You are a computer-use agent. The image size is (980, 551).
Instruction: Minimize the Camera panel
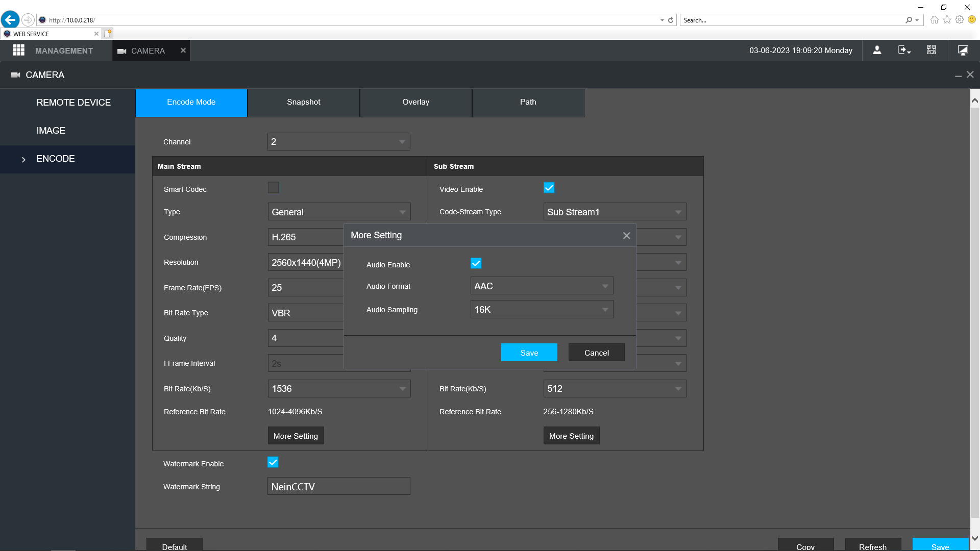click(x=959, y=76)
